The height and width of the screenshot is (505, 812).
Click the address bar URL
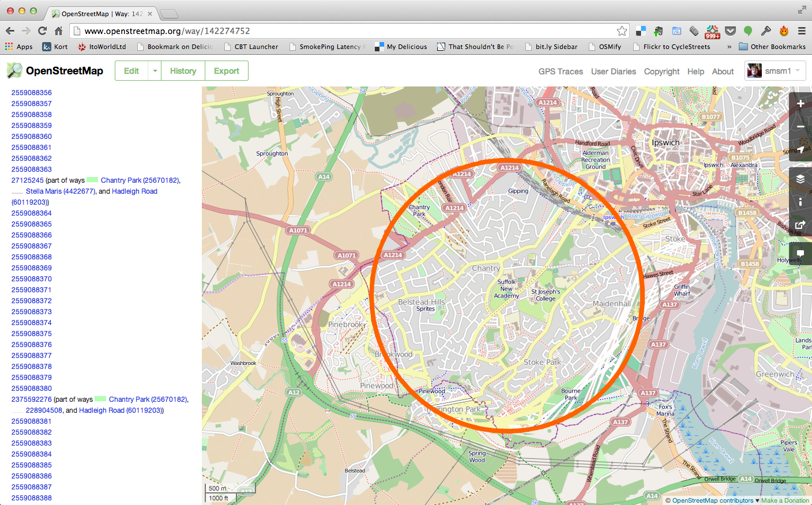pos(167,31)
